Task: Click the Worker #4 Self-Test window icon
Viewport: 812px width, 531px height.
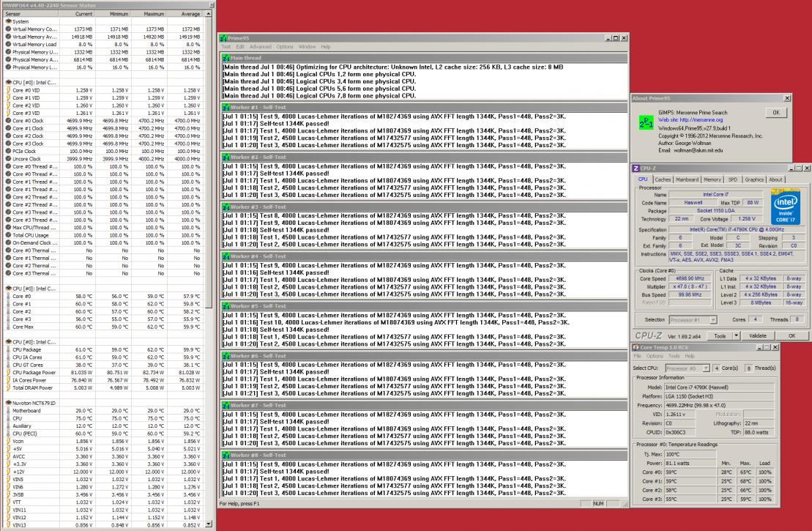Action: pos(226,256)
